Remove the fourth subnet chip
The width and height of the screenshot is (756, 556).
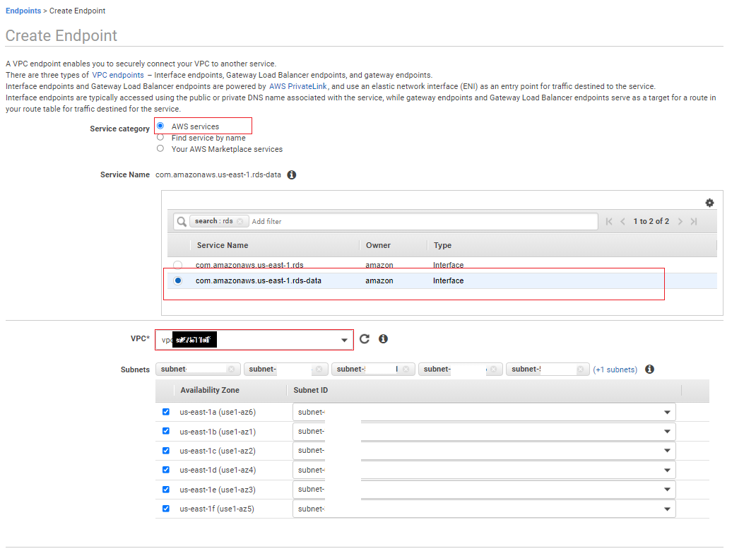pos(493,369)
